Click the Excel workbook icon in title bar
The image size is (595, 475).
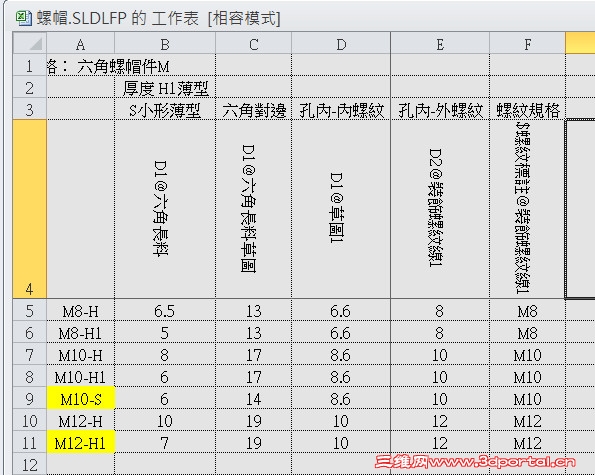[x=24, y=17]
